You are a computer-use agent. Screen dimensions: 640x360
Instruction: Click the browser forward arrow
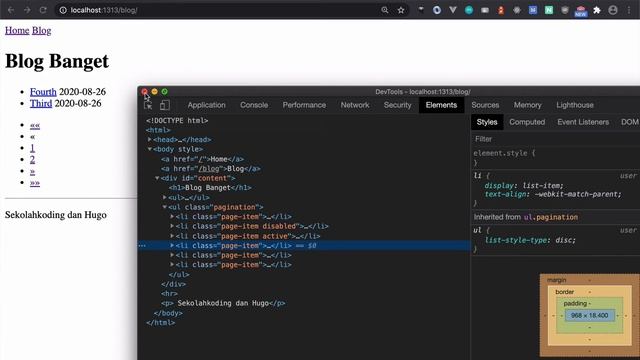click(x=27, y=10)
